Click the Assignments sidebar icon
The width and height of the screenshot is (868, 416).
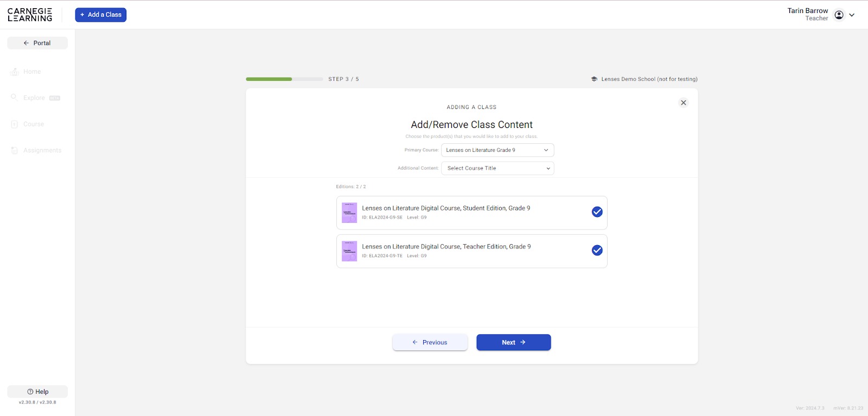tap(15, 150)
